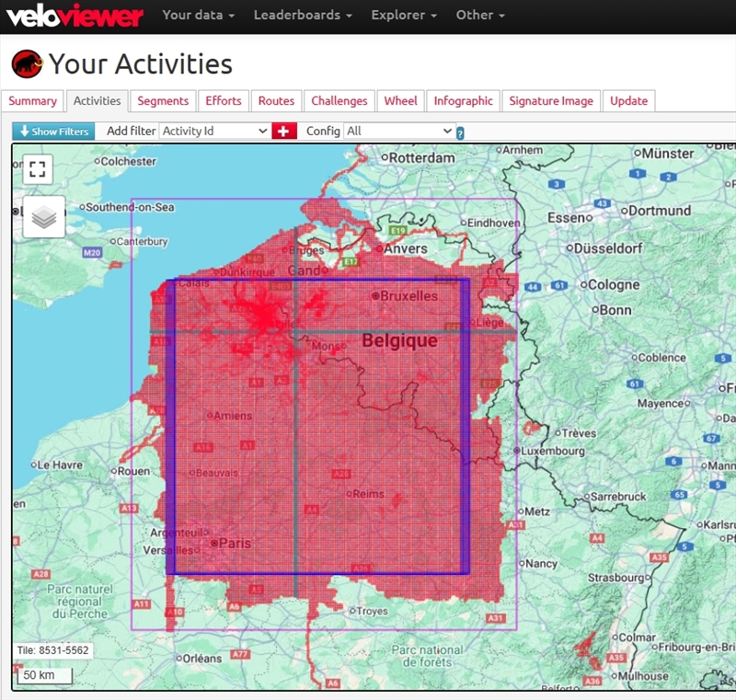Click the Bruxelles city marker on map
The image size is (736, 700).
tap(375, 296)
